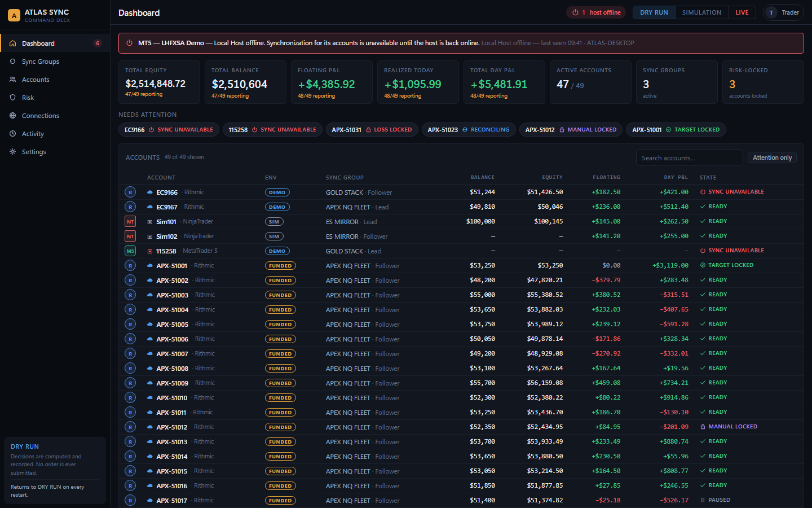Click the cloud icon beside EC9167
Viewport: 812px width, 508px height.
[x=150, y=207]
